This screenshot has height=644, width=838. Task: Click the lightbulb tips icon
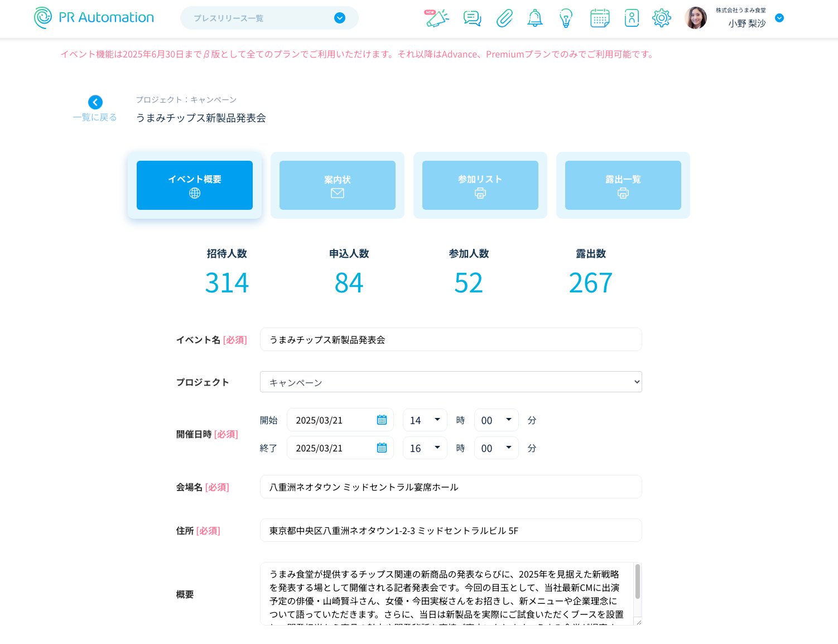566,18
